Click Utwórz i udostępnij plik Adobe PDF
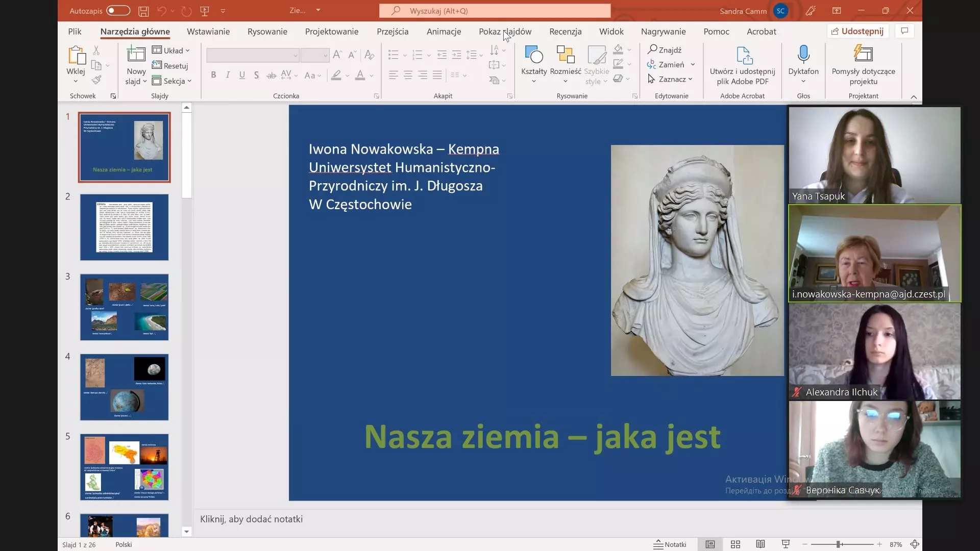 tap(742, 65)
